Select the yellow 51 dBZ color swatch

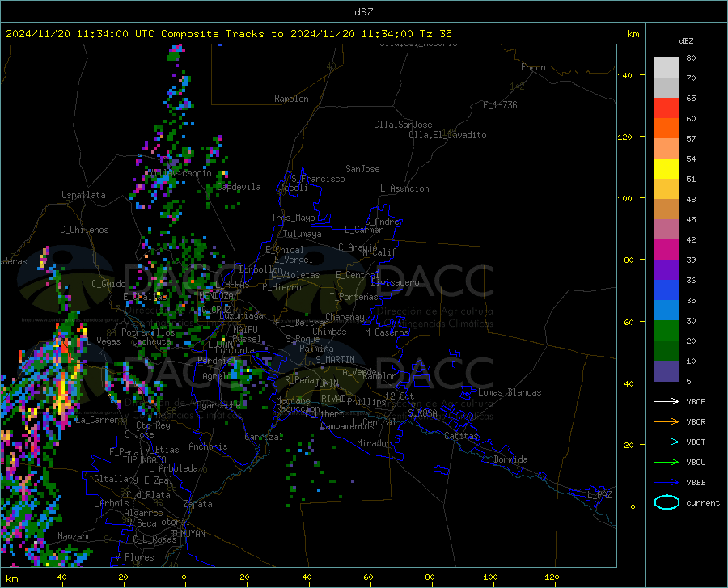pyautogui.click(x=667, y=169)
